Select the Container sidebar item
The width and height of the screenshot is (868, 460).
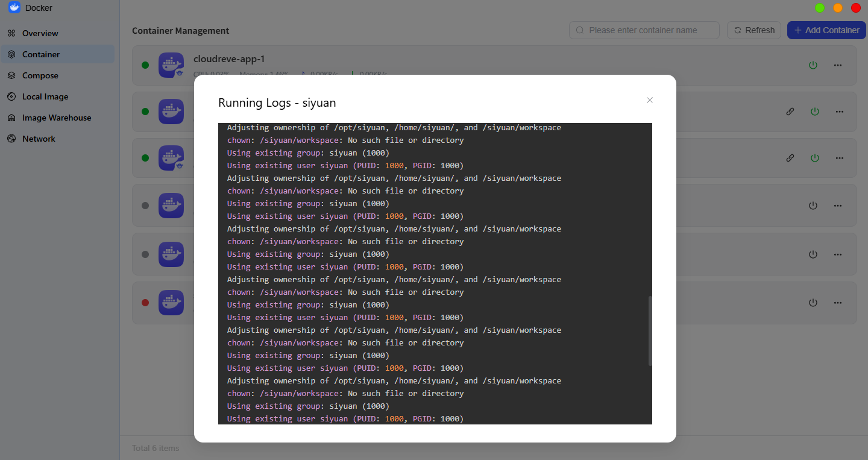(x=57, y=54)
